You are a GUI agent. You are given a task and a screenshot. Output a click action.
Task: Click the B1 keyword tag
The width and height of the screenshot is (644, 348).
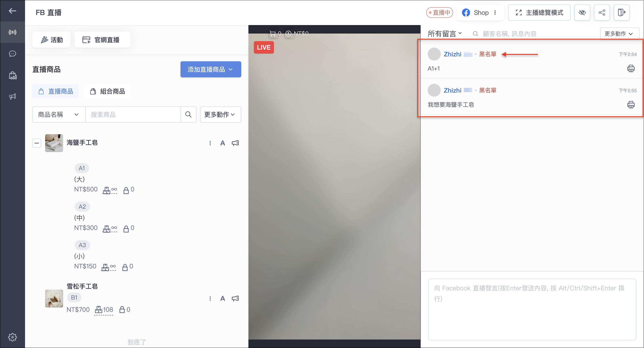point(74,297)
